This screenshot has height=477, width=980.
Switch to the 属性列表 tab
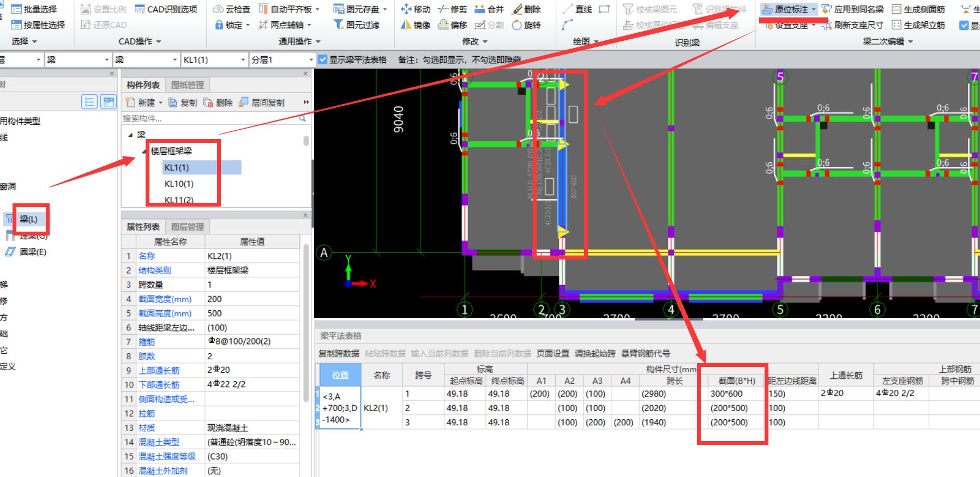[143, 227]
